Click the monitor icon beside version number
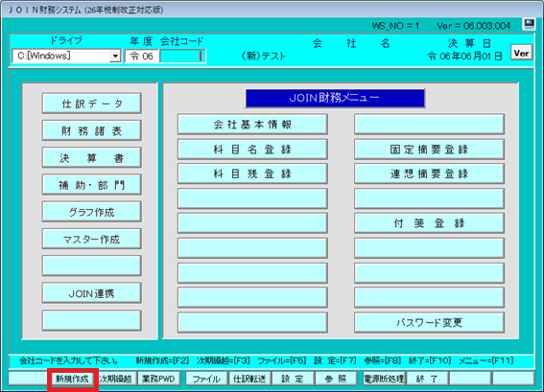The height and width of the screenshot is (392, 544). 529,24
